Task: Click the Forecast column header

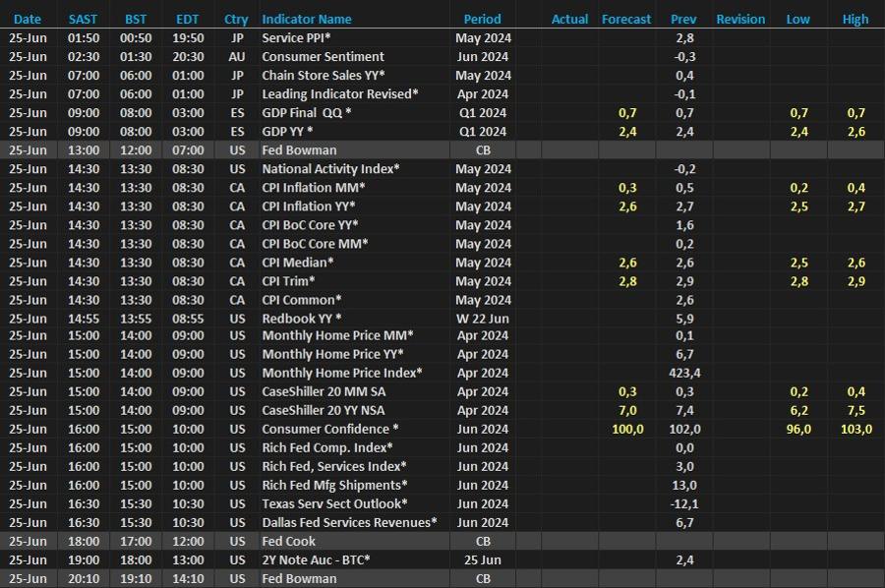Action: coord(626,20)
